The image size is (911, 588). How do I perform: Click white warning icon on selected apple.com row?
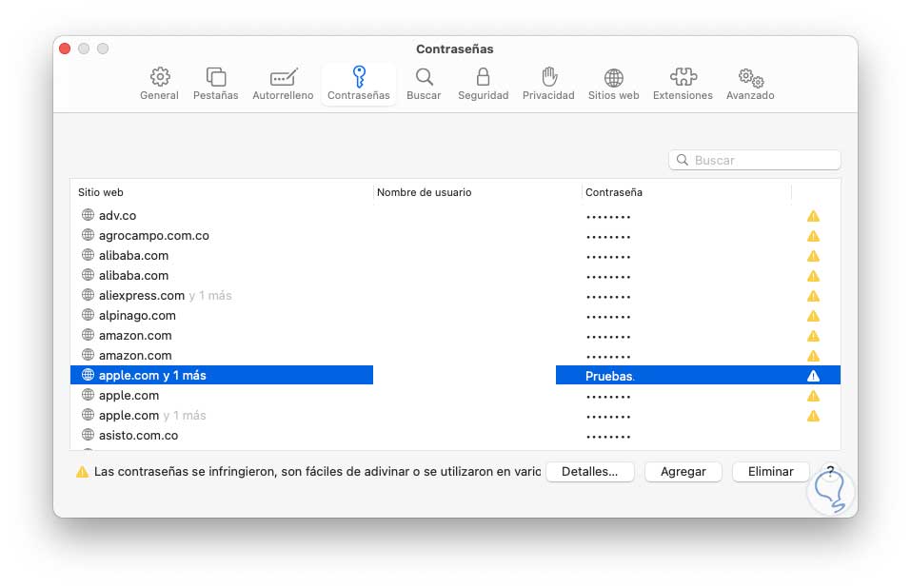813,376
